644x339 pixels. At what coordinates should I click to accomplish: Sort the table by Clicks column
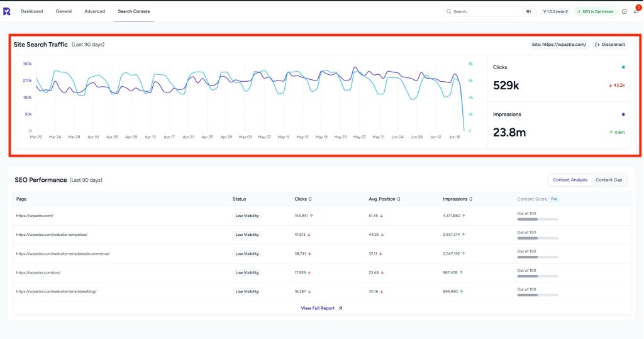point(303,199)
